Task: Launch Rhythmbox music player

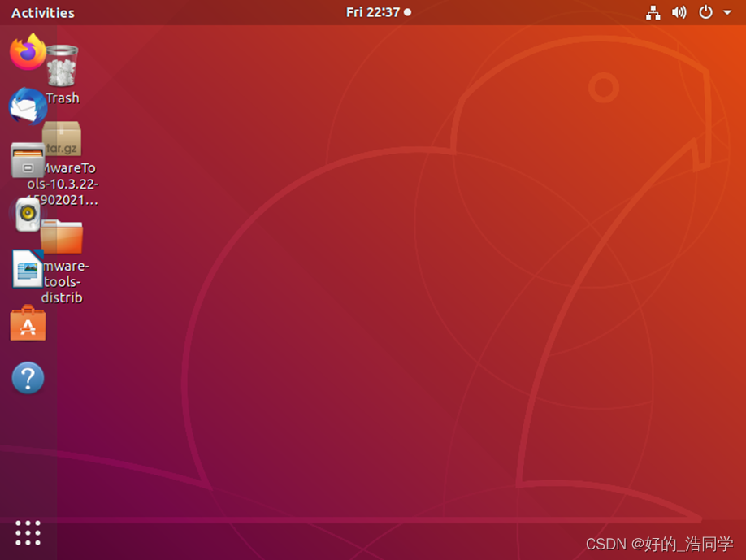Action: (28, 215)
